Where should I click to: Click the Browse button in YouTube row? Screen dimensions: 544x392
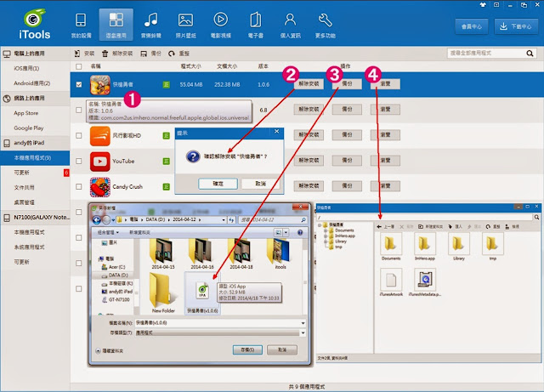pyautogui.click(x=385, y=161)
